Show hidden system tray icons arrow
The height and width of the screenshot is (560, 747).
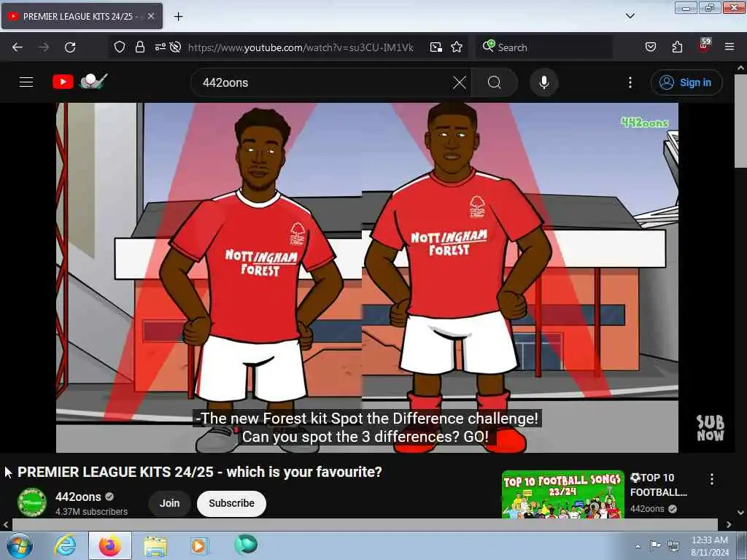638,546
